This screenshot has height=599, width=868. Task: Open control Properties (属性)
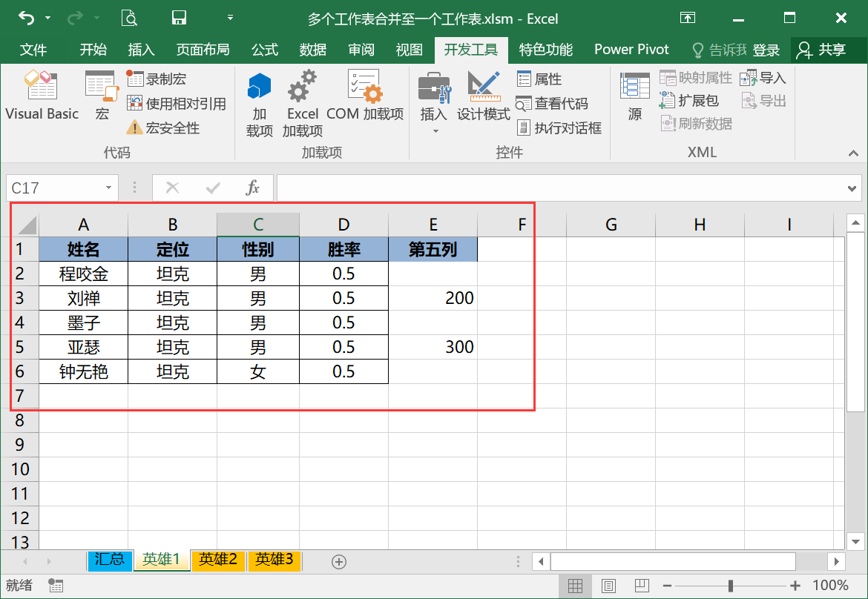coord(539,79)
